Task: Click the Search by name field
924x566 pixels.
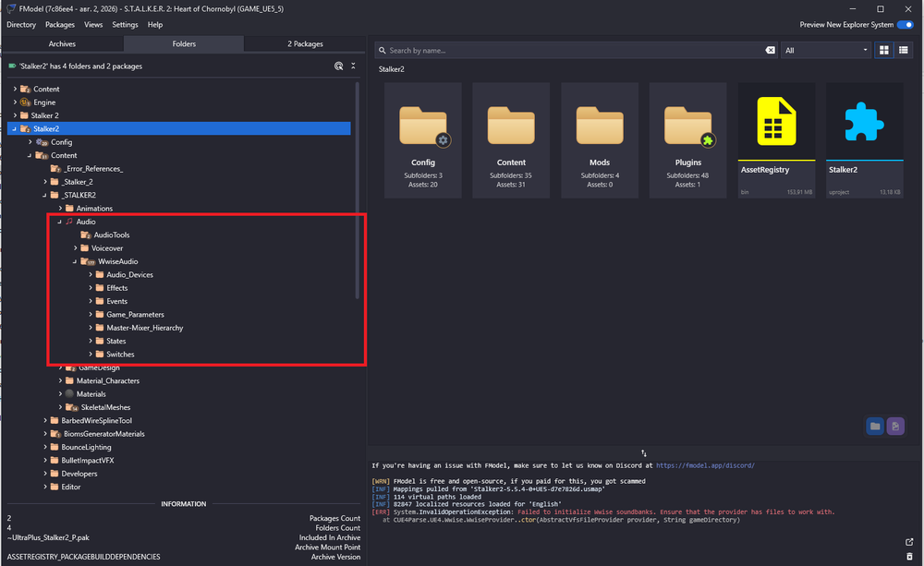Action: tap(576, 50)
